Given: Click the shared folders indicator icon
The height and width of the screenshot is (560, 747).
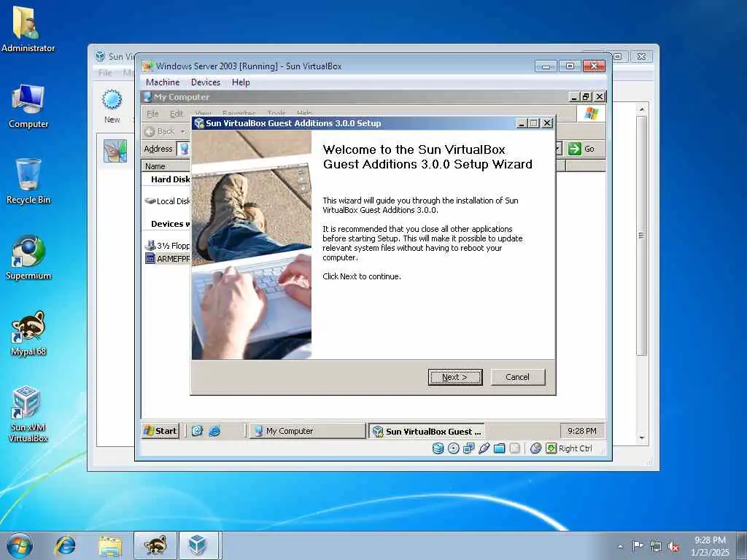Looking at the screenshot, I should [499, 448].
